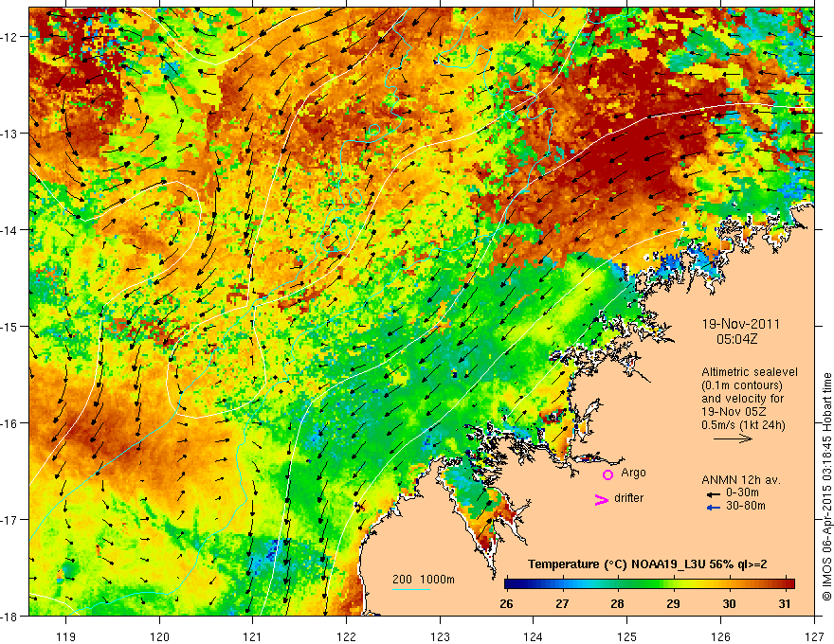Click the latitude axis label "-16"
Image resolution: width=834 pixels, height=644 pixels.
[x=9, y=423]
